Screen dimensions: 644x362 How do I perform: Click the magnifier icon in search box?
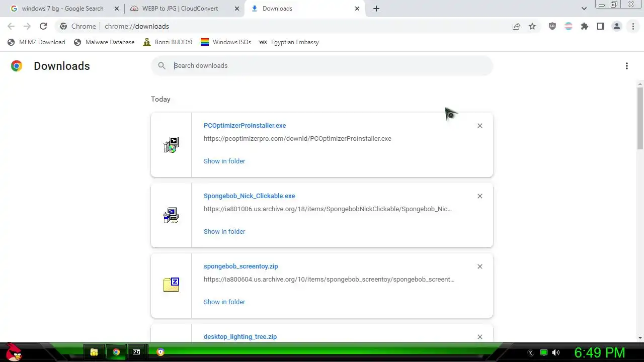coord(162,66)
